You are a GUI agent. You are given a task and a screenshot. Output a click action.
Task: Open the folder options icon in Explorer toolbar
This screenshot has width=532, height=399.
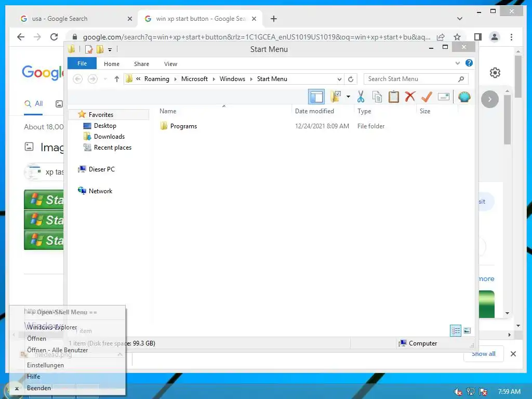(336, 97)
